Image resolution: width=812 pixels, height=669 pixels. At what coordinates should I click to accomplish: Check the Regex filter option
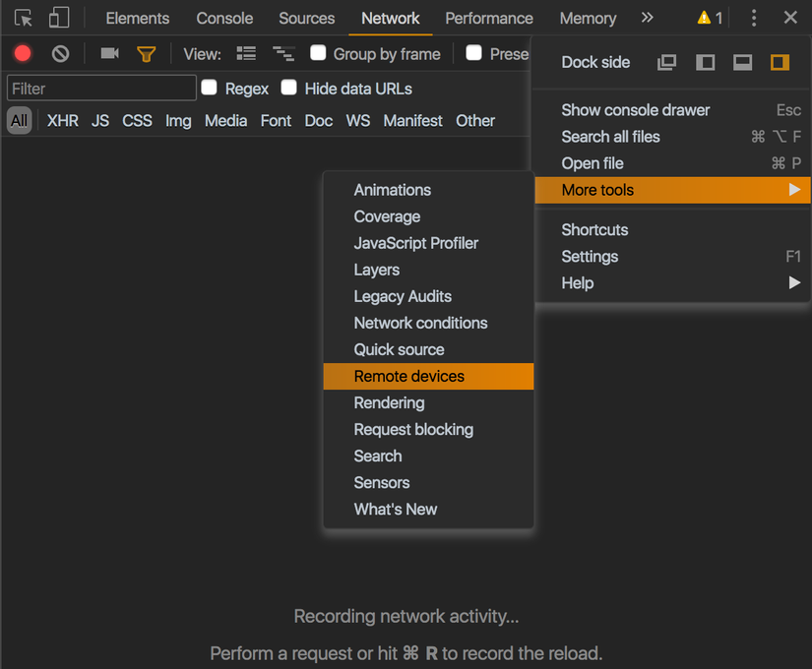pyautogui.click(x=209, y=88)
